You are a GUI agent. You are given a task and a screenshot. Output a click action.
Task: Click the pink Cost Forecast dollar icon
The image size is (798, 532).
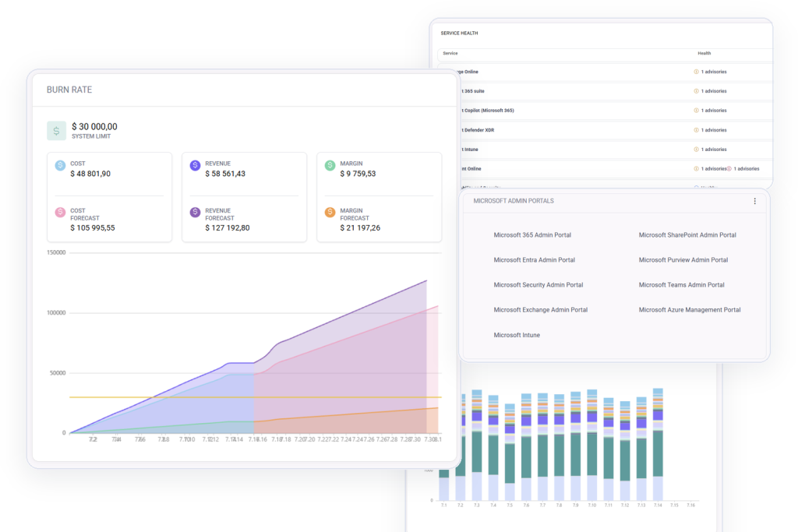pyautogui.click(x=60, y=212)
